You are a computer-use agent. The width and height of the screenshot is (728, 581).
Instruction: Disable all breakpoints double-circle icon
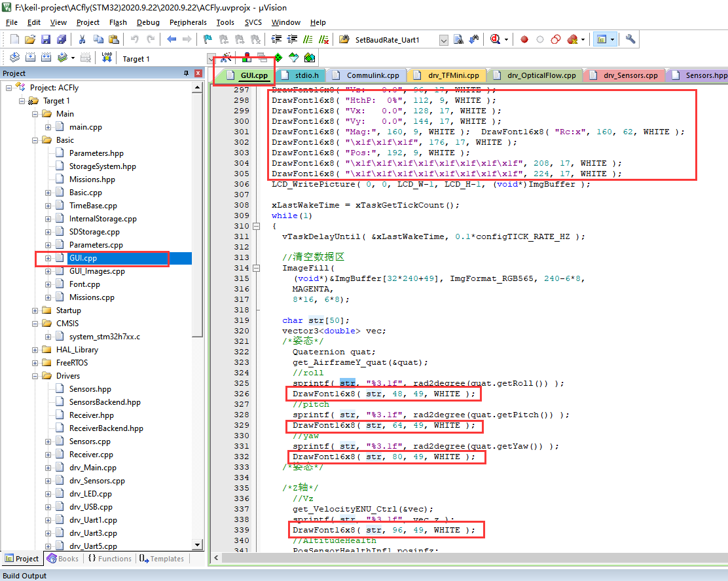[x=556, y=39]
